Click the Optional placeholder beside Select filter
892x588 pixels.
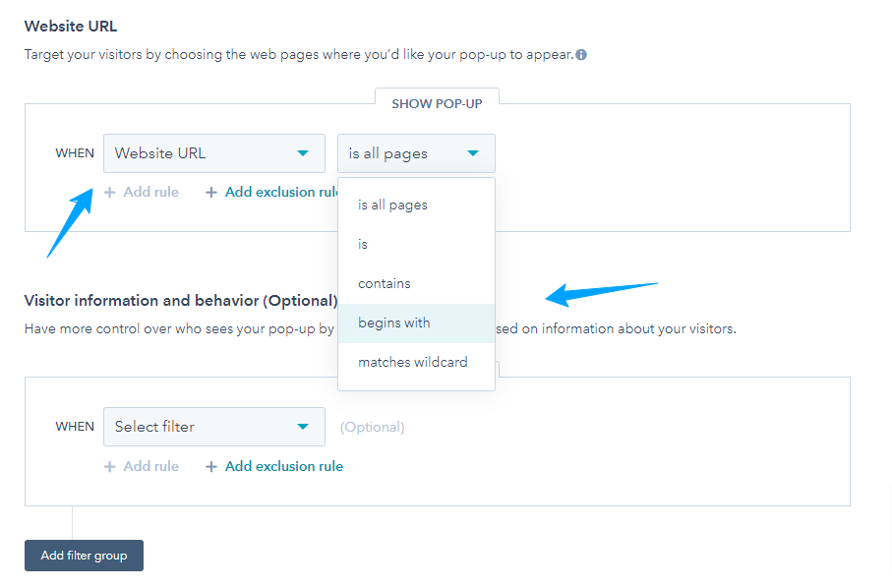(x=372, y=427)
